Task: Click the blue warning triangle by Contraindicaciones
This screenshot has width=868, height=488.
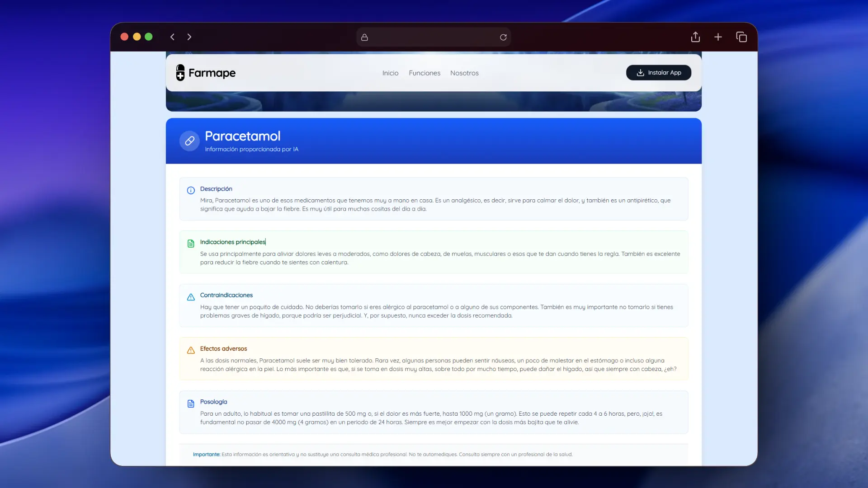Action: coord(191,297)
